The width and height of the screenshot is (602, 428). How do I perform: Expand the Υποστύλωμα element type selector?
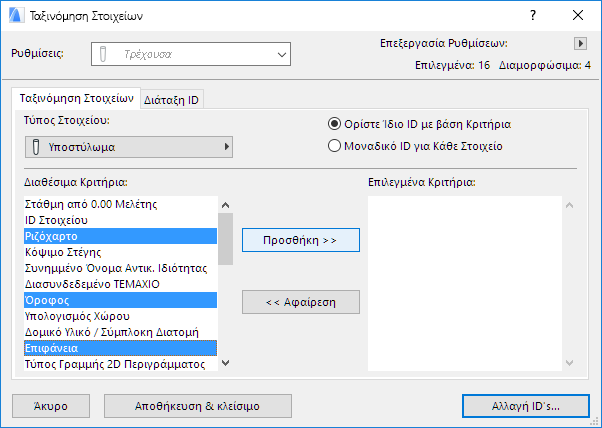130,147
